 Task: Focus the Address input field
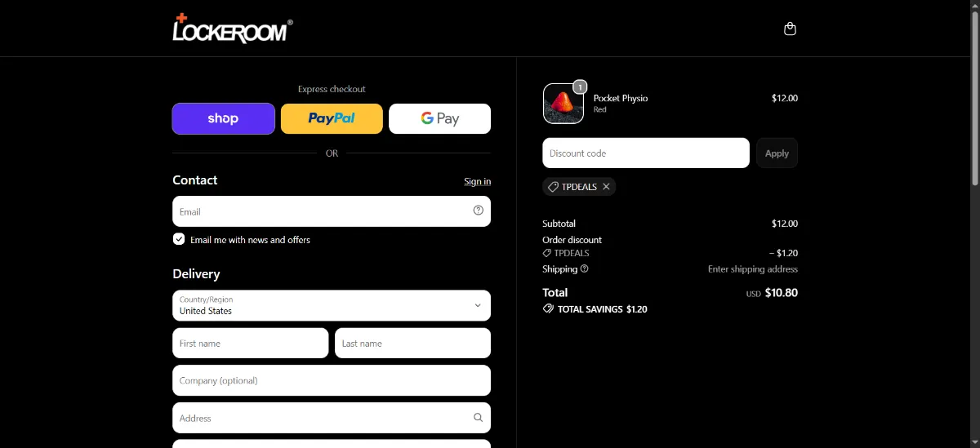332,418
